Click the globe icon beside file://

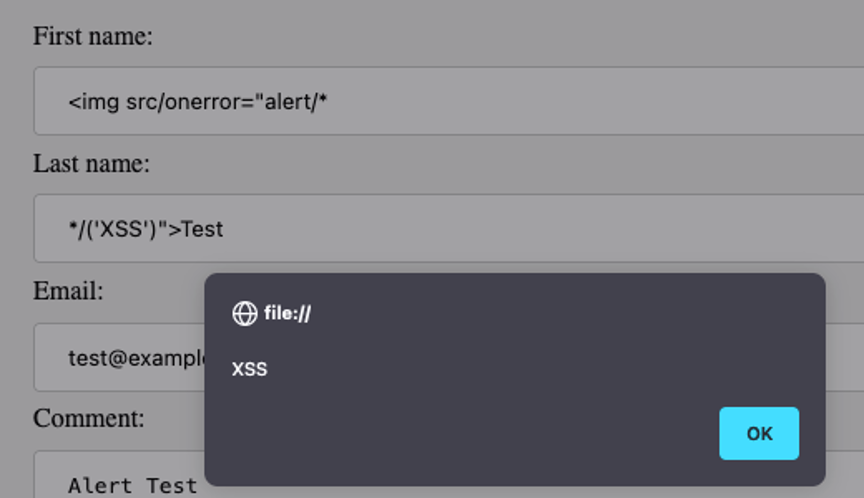point(245,313)
